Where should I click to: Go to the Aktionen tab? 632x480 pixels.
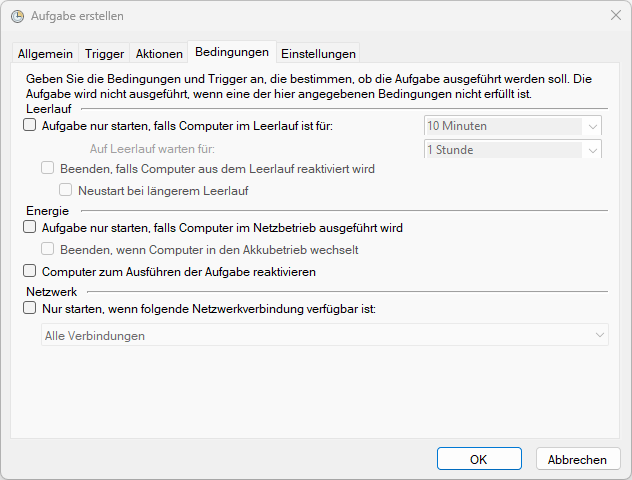click(x=159, y=54)
